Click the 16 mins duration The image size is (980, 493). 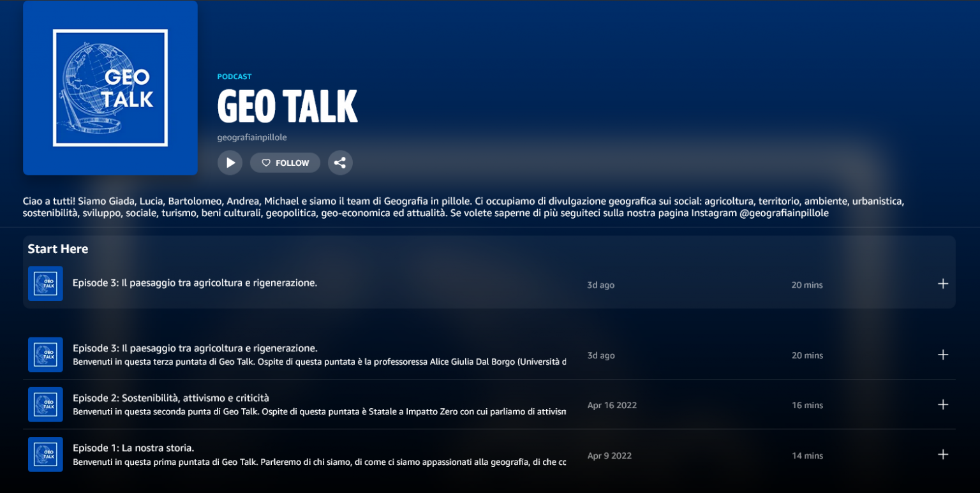807,405
